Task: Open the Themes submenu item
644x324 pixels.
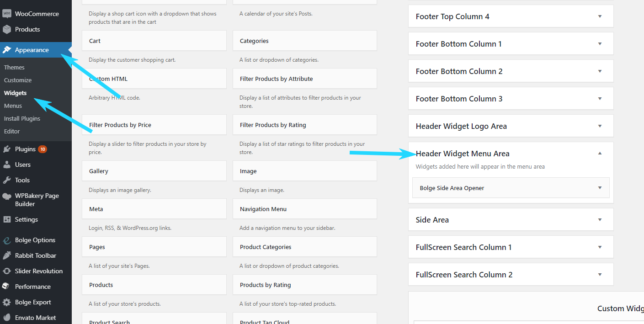Action: [x=14, y=67]
